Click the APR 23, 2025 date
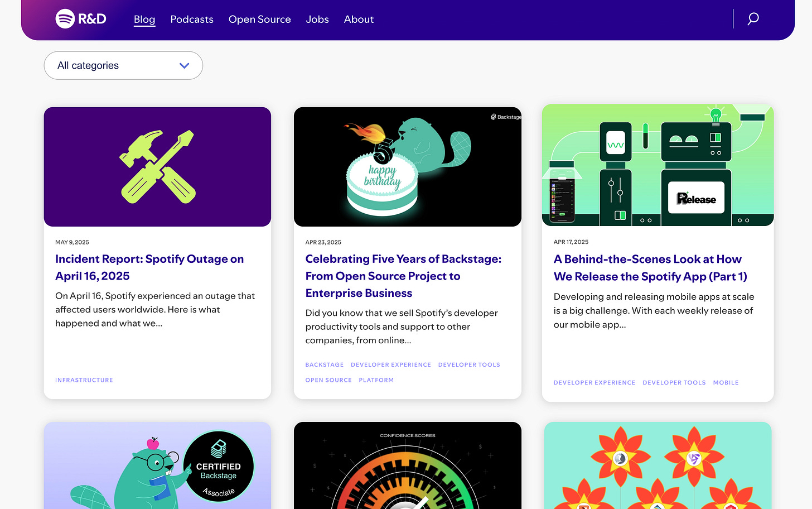812x509 pixels. [323, 242]
